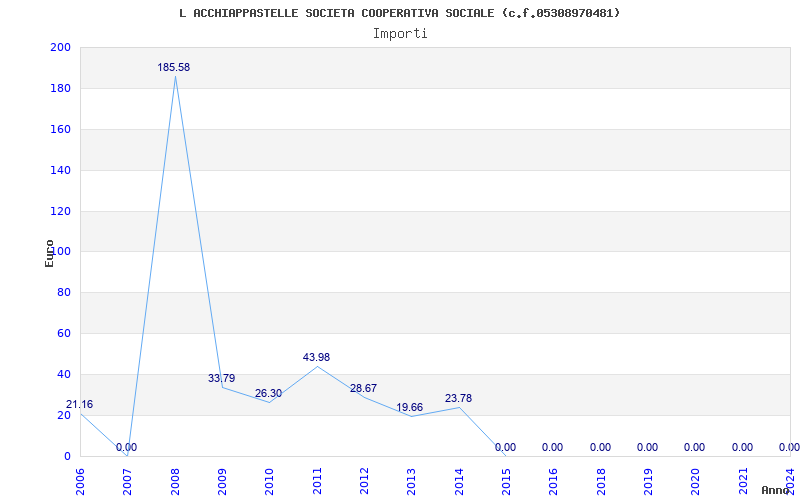Click the Importi subtitle
The image size is (800, 500).
click(x=400, y=34)
